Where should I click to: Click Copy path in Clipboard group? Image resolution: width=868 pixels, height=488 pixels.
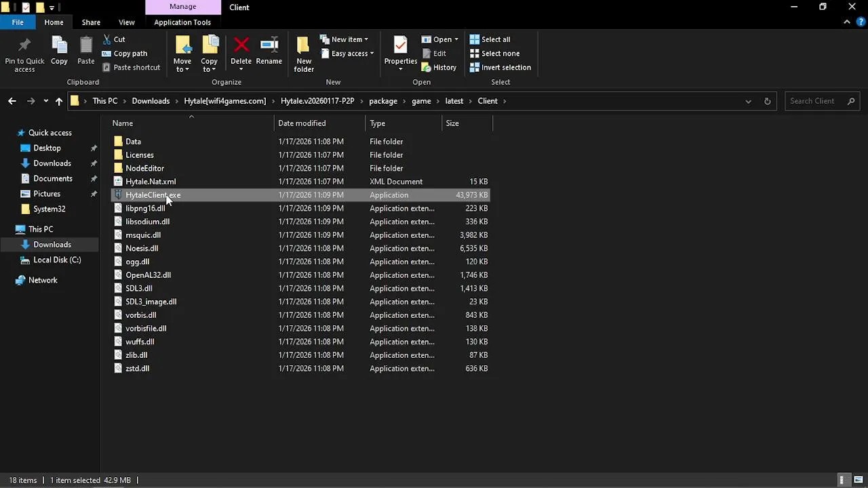[x=124, y=54]
